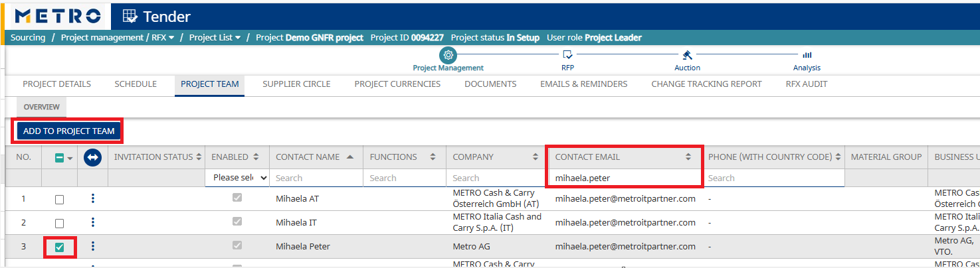Click the Material Group column header
Viewport: 980px width, 268px height.
pos(886,157)
